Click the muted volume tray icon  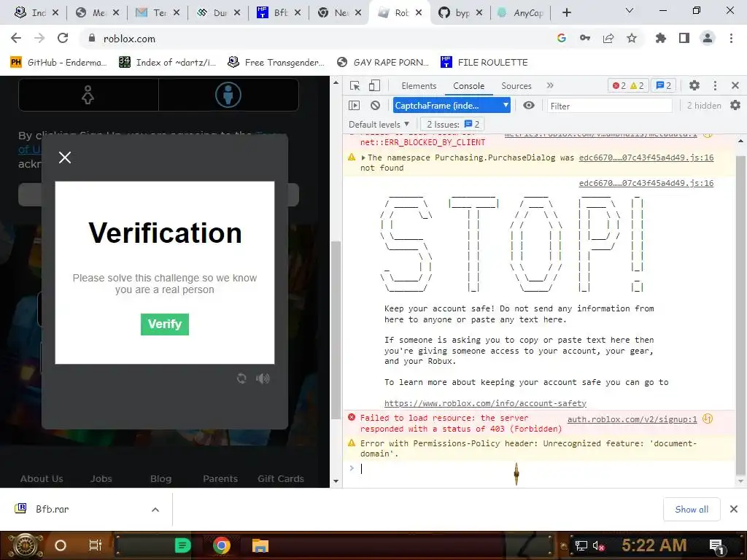598,545
